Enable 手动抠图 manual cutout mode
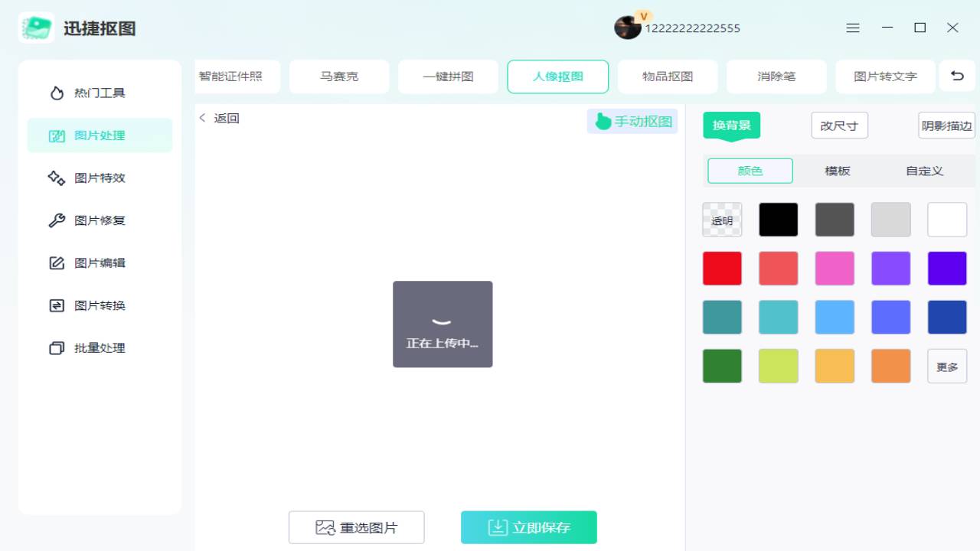This screenshot has height=551, width=980. tap(632, 121)
